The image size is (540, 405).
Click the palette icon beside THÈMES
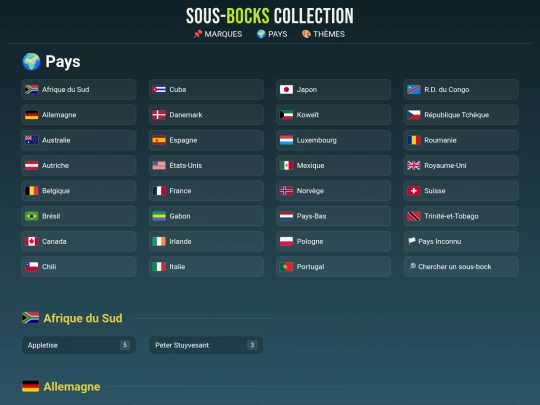pos(306,34)
